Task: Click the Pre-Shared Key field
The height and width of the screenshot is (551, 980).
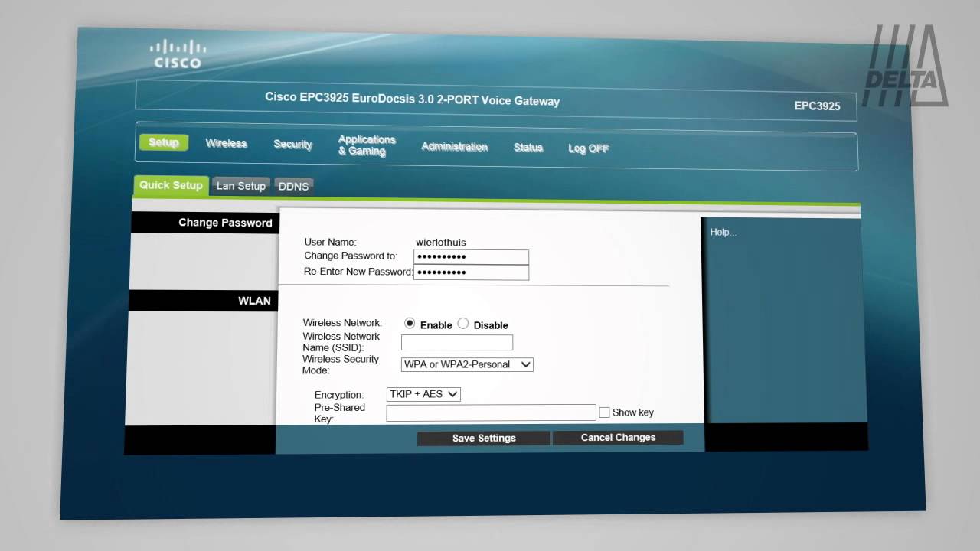Action: click(491, 412)
